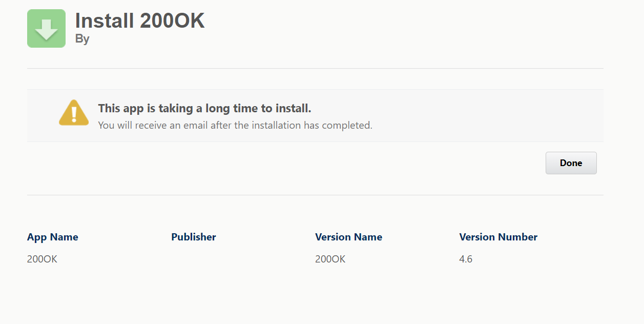Click the Version Number column header
The height and width of the screenshot is (324, 644).
coord(498,237)
